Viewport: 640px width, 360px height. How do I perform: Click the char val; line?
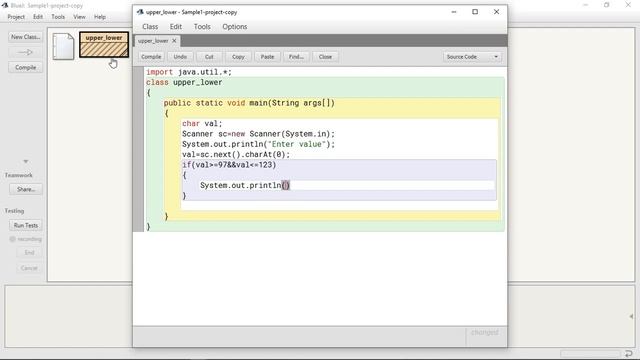202,123
